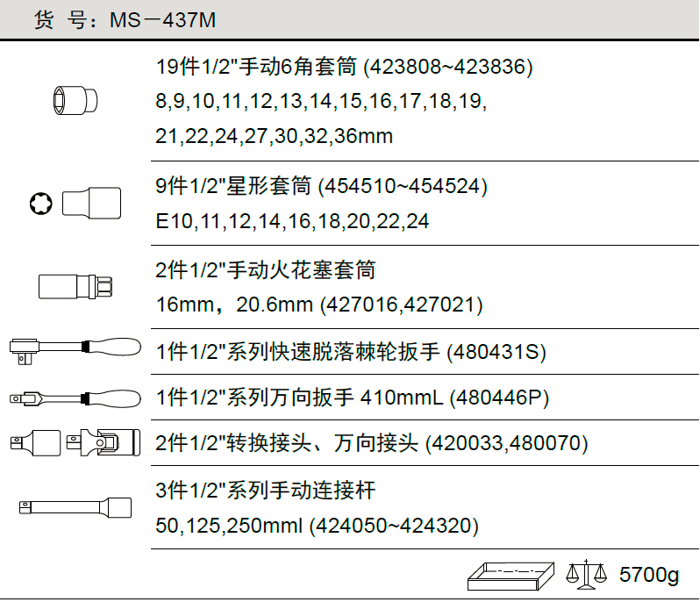Image resolution: width=700 pixels, height=602 pixels.
Task: Click the 50,125,250mml extension lengths text
Action: click(316, 526)
